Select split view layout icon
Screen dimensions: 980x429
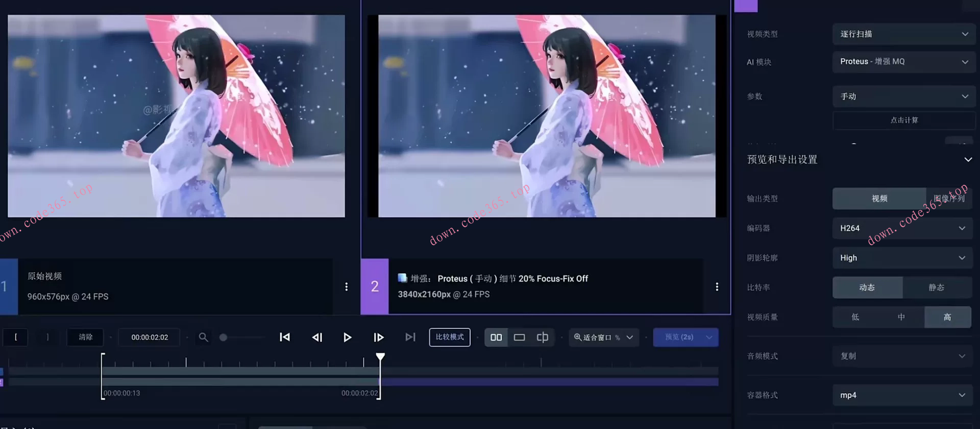click(x=542, y=337)
